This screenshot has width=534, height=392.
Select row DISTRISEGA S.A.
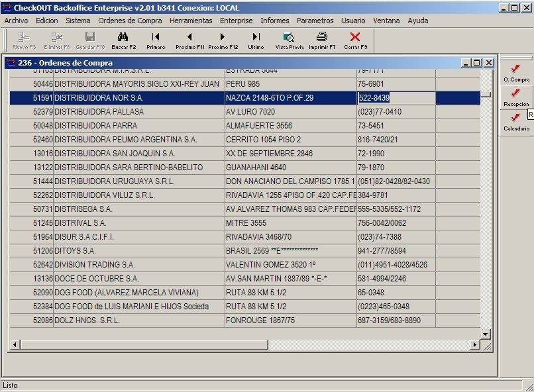click(245, 209)
